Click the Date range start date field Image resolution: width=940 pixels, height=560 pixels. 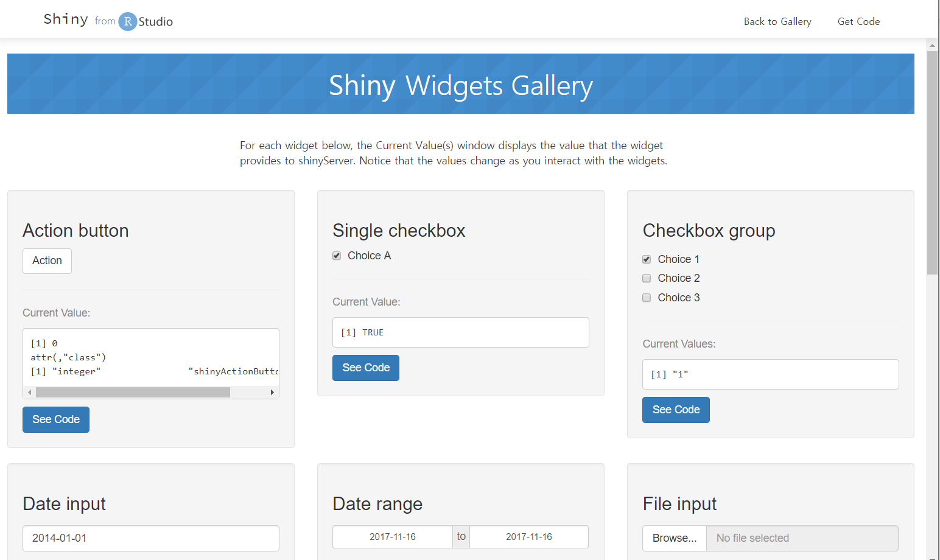pyautogui.click(x=393, y=537)
